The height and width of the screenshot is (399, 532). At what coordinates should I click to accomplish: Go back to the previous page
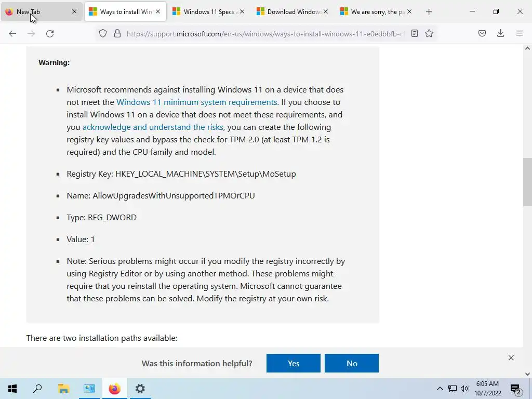tap(12, 34)
